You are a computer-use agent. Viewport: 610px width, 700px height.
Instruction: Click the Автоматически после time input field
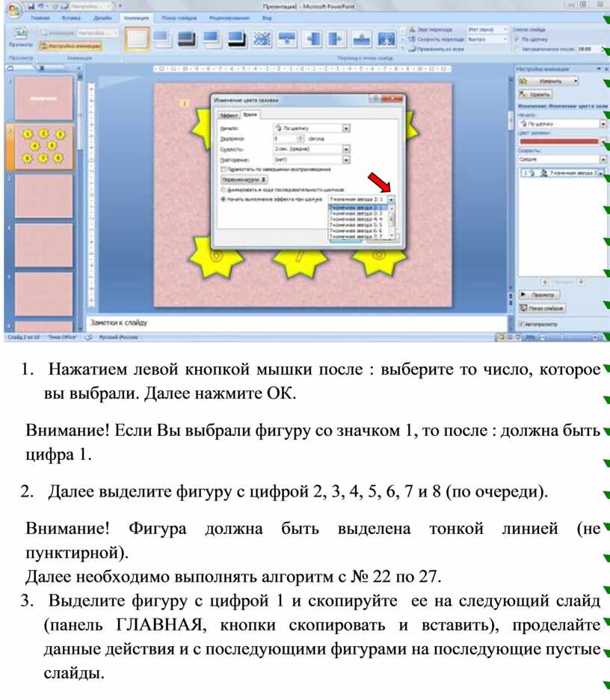588,49
